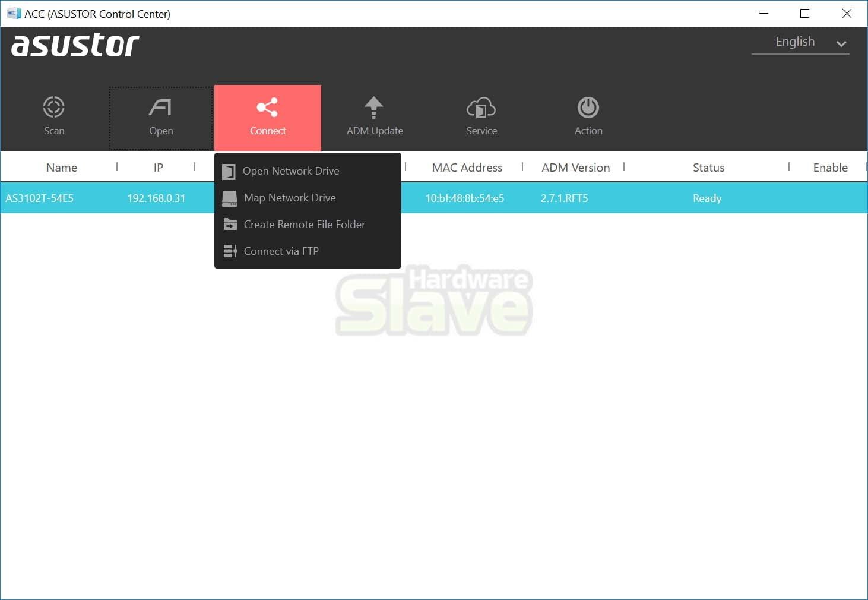The image size is (868, 600).
Task: Click the ADM Update label
Action: point(375,131)
